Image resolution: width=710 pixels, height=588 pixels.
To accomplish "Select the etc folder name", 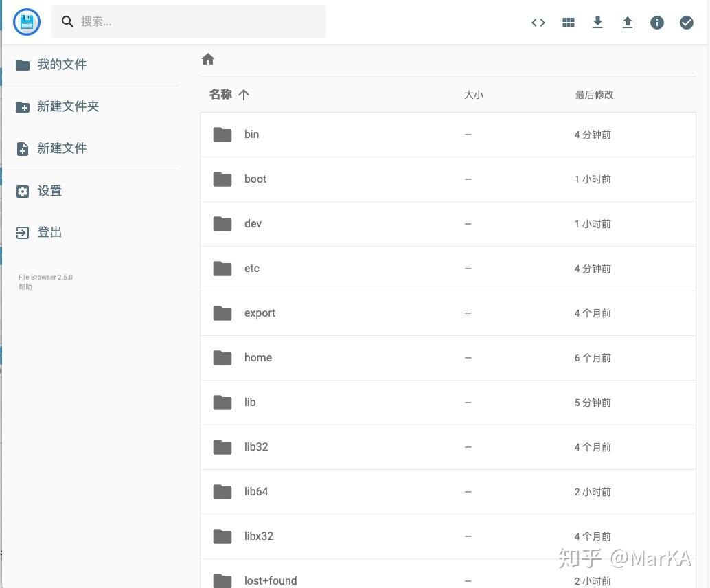I will (x=252, y=268).
